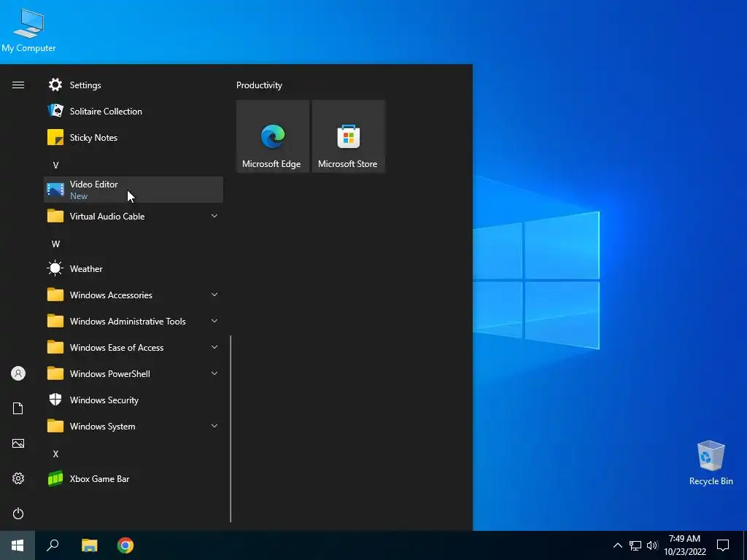Click the Virtual Audio Cable folder label
Screen dimensions: 747x560
coord(107,216)
